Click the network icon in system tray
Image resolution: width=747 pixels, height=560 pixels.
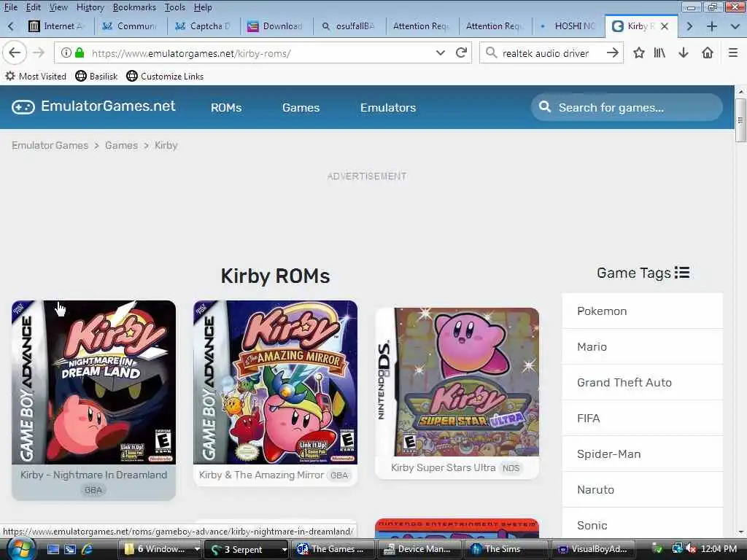(677, 548)
